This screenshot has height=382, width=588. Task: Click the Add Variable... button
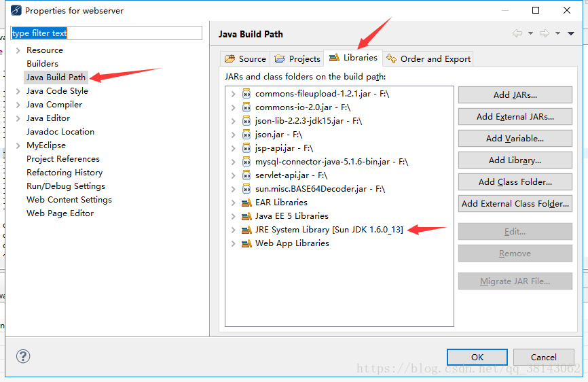point(515,139)
